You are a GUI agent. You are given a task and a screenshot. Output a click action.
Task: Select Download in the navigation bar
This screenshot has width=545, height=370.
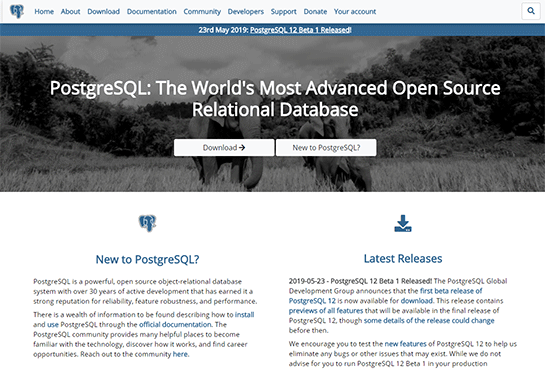[104, 11]
